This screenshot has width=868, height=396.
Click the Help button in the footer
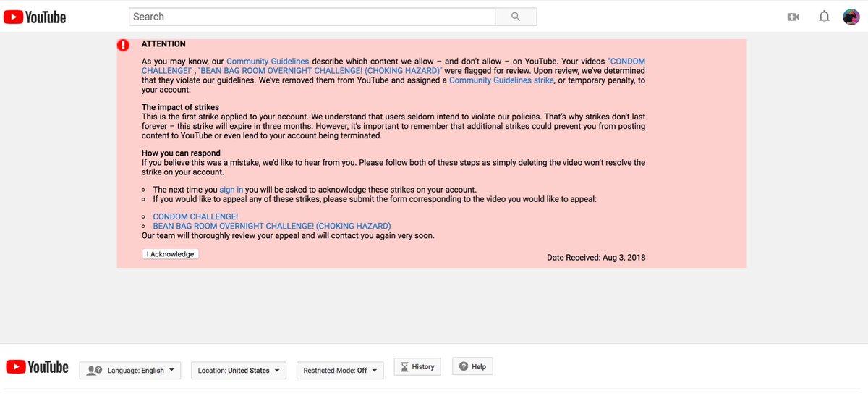tap(472, 366)
